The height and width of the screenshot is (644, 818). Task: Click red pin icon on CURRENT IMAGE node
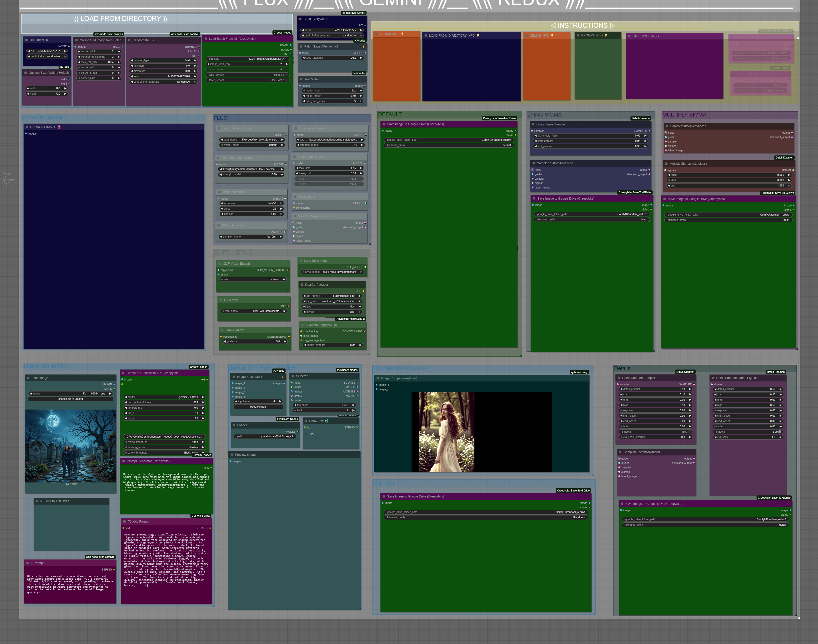59,127
